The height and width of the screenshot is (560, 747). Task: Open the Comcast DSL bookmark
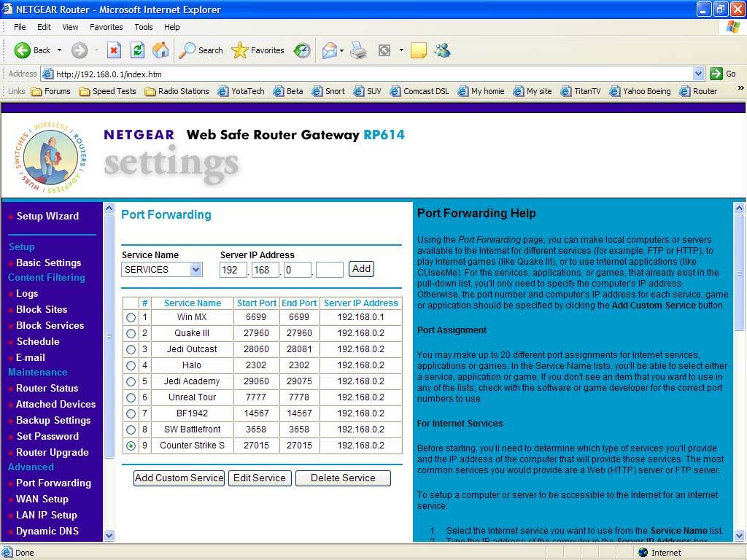pyautogui.click(x=419, y=91)
